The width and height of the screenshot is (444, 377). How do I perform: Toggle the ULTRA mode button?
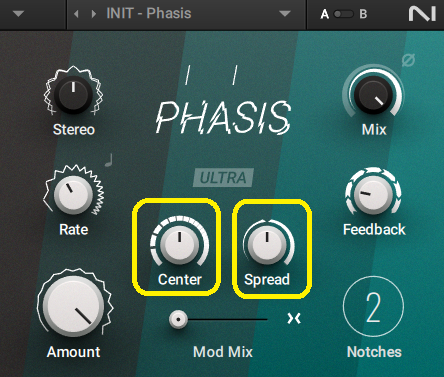pos(223,177)
